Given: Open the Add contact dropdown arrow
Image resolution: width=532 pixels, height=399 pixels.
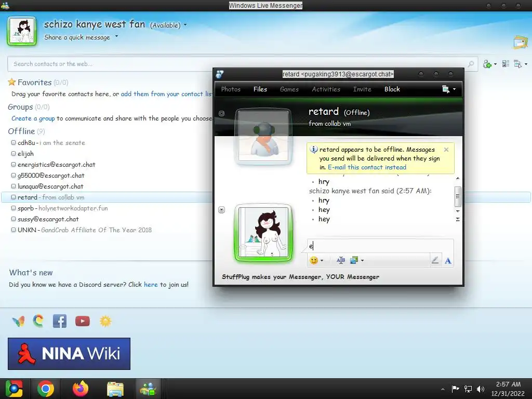Looking at the screenshot, I should [495, 64].
